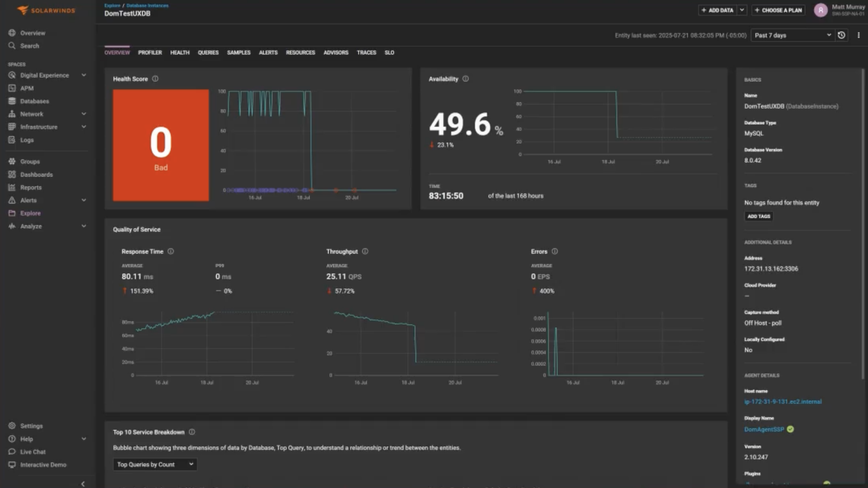Select the Dashboards icon

point(12,174)
